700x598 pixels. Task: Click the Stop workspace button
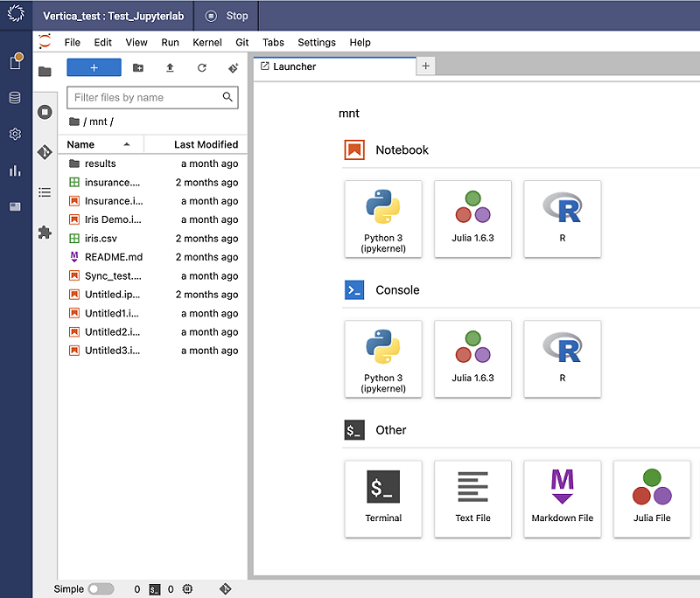pyautogui.click(x=227, y=16)
